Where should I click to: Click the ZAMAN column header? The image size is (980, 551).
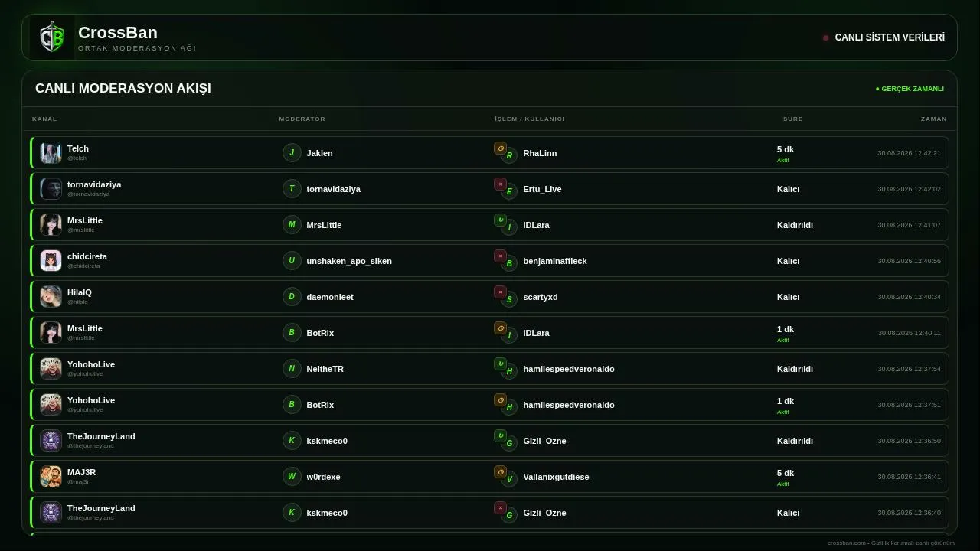coord(934,119)
